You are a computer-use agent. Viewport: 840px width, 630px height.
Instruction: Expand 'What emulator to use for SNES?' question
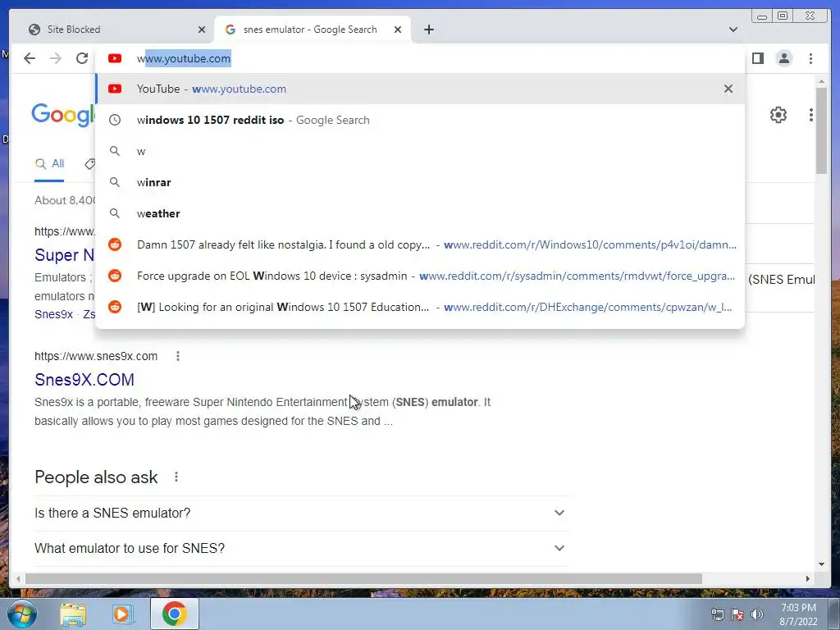[x=300, y=548]
